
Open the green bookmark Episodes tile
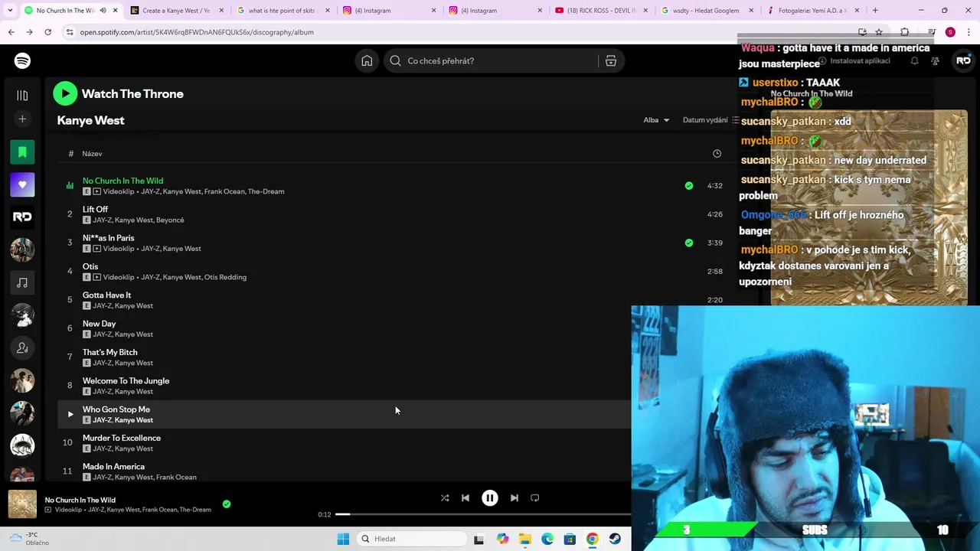tap(22, 152)
